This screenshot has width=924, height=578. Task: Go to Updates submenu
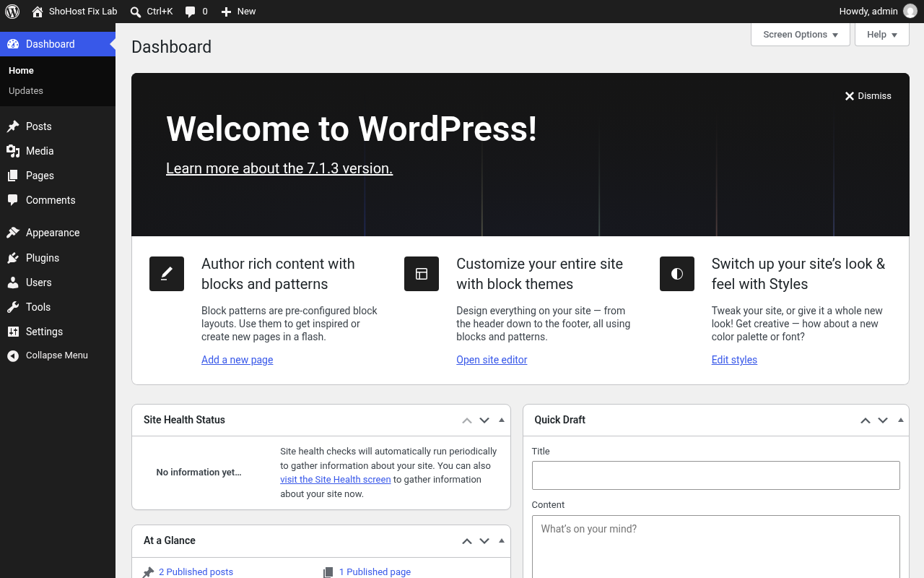tap(26, 90)
